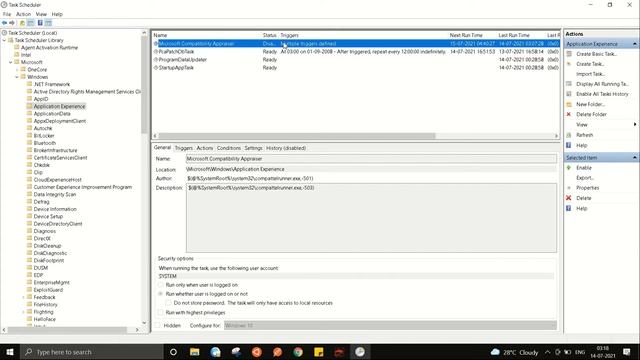Select the Customer Experience Improvement Program folder
This screenshot has height=360, width=640.
[x=82, y=187]
